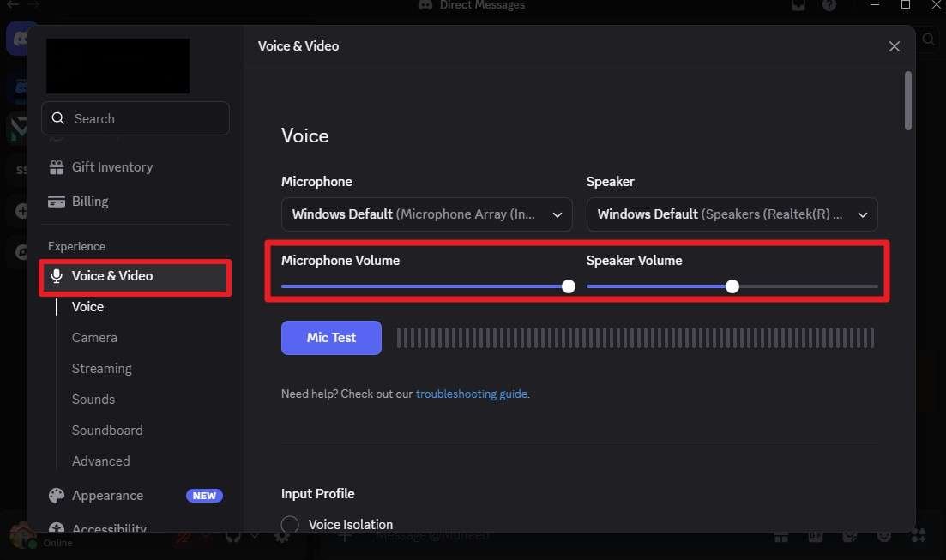Viewport: 946px width, 560px height.
Task: Close the settings dialog with X
Action: [894, 46]
